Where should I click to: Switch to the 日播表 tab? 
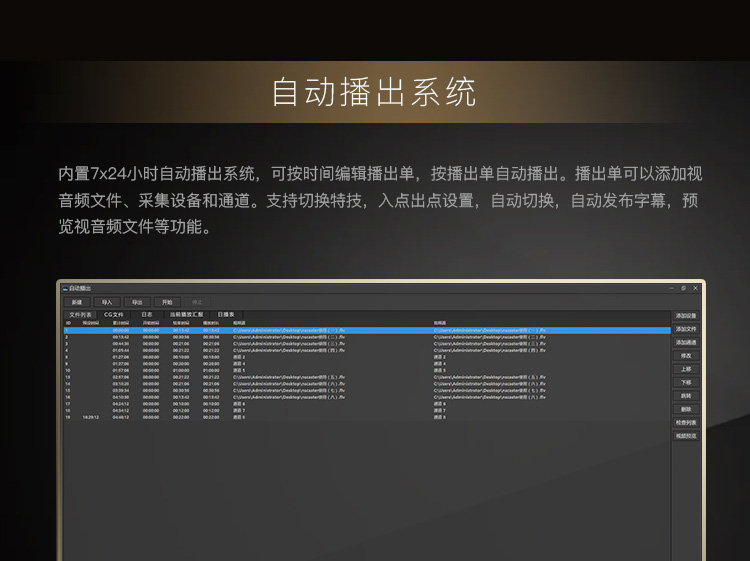click(226, 314)
